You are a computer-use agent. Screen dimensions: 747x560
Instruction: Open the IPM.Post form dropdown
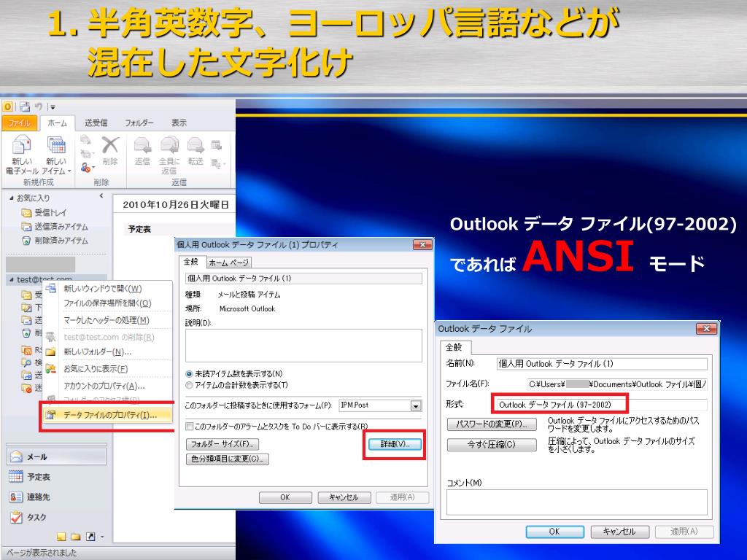pos(416,405)
